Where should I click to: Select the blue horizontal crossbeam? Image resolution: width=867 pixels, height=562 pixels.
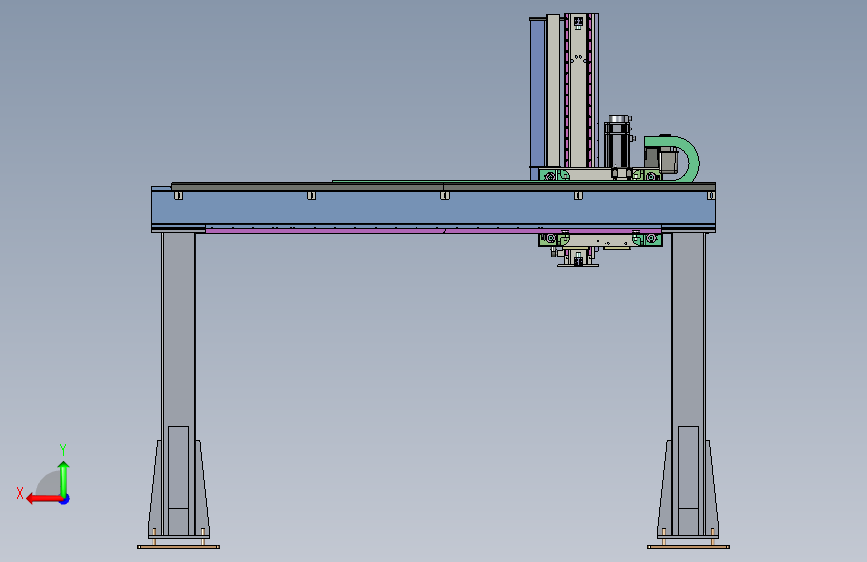433,207
